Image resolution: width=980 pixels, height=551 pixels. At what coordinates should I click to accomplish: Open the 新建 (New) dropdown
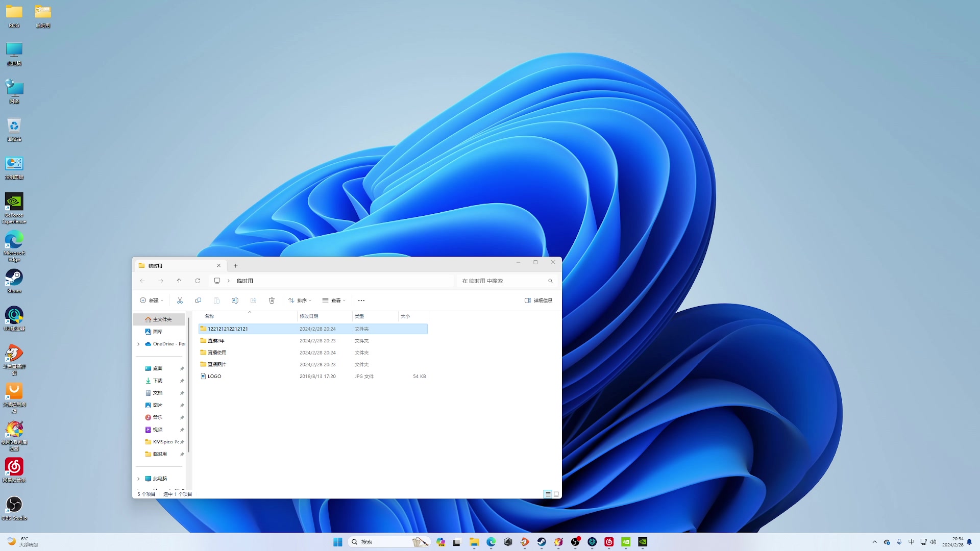[x=152, y=300]
